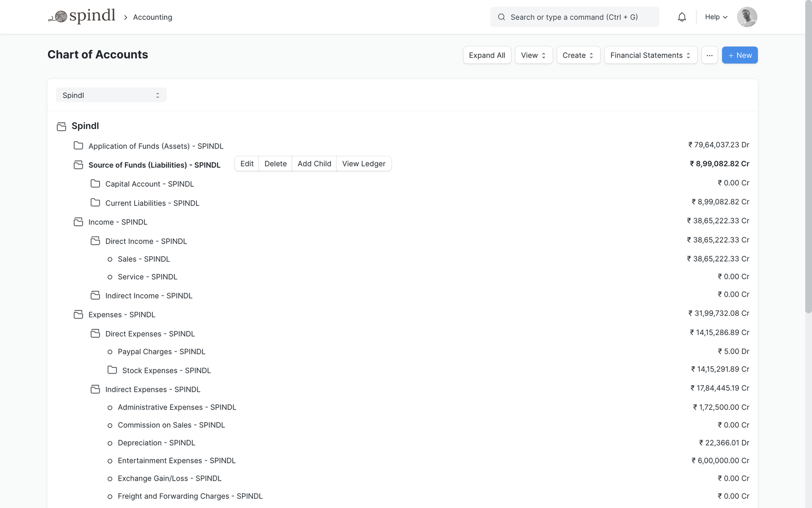Open the Spindl company selector
This screenshot has width=812, height=508.
pos(111,95)
